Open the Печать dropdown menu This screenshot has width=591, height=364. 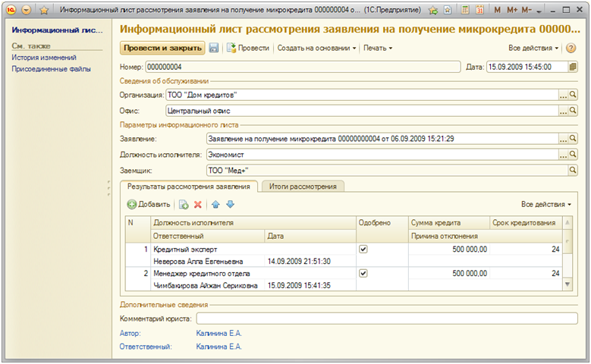point(377,48)
